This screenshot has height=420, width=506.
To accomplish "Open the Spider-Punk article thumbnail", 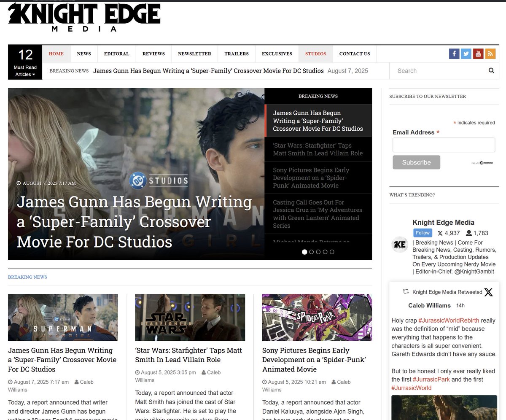I will (317, 318).
